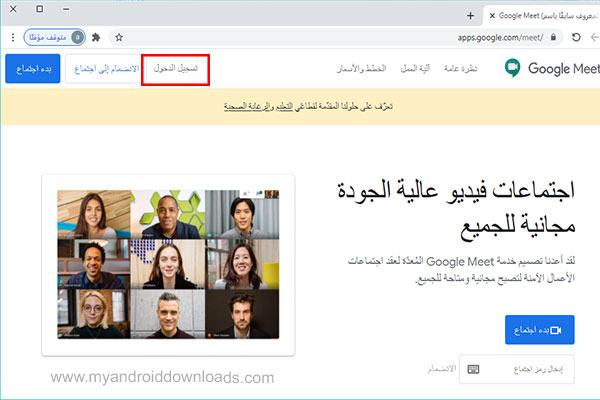The height and width of the screenshot is (400, 600).
Task: Click the video-camera بدء اجتماع button
Action: coord(540,330)
